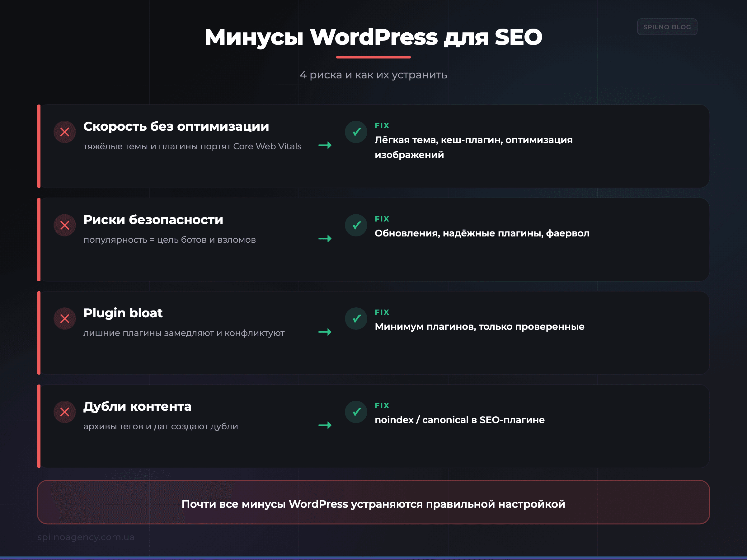Click the green arrow in the Скорость без оптимизации row
Screen dimensions: 747x560
[325, 146]
